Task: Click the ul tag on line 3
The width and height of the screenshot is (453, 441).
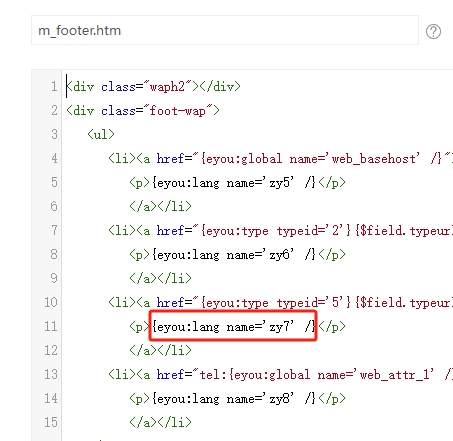Action: pyautogui.click(x=101, y=135)
